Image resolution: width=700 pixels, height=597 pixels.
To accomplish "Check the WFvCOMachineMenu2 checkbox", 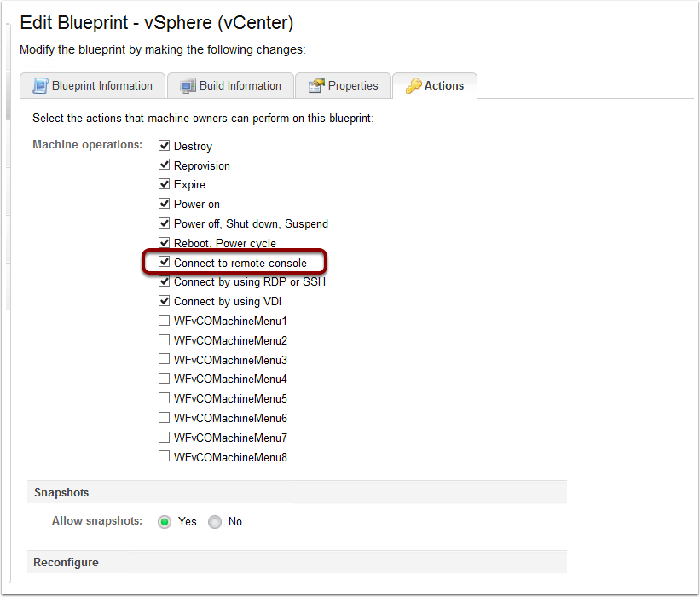I will coord(165,339).
